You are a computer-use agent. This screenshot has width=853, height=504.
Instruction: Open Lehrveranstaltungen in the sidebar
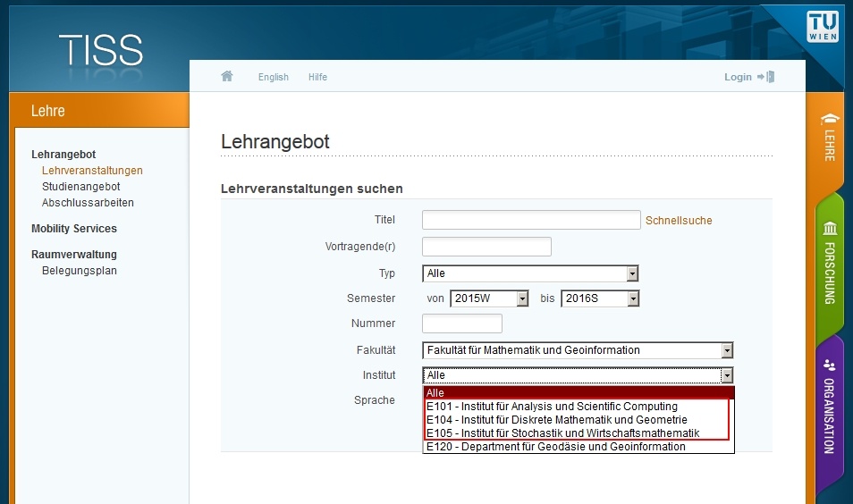[92, 170]
